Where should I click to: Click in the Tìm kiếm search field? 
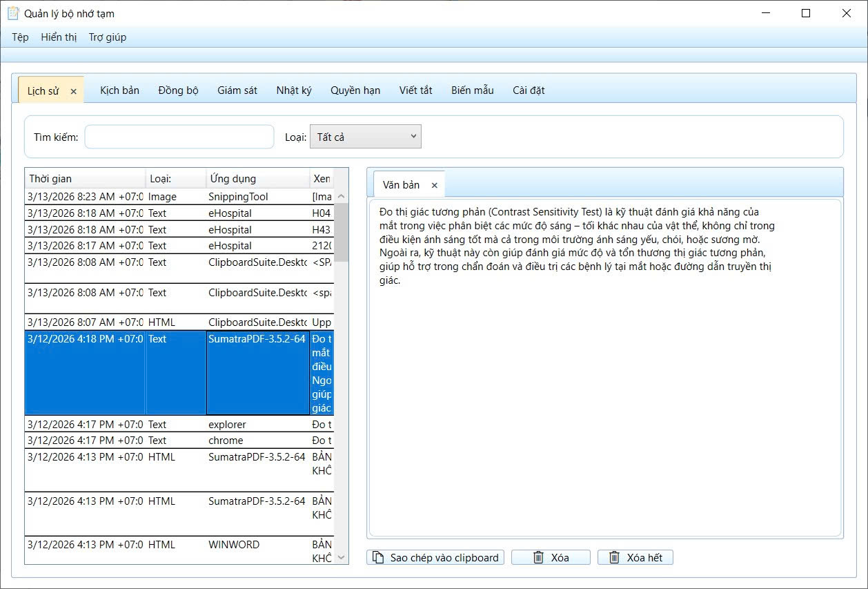tap(179, 137)
